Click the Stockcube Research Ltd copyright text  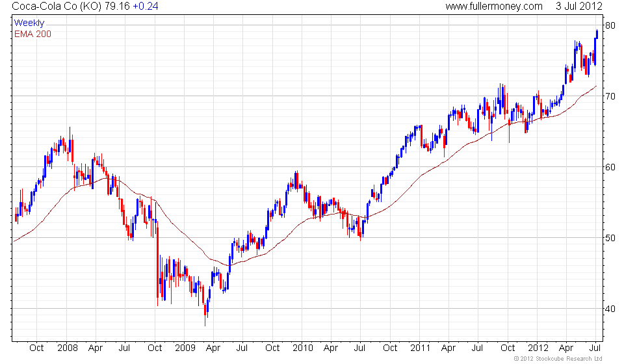[x=558, y=359]
